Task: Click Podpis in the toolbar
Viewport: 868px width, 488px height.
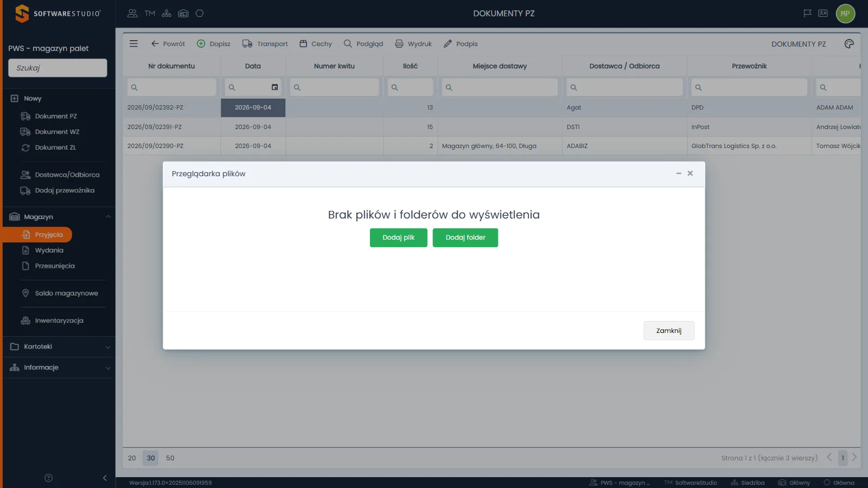Action: [x=460, y=44]
